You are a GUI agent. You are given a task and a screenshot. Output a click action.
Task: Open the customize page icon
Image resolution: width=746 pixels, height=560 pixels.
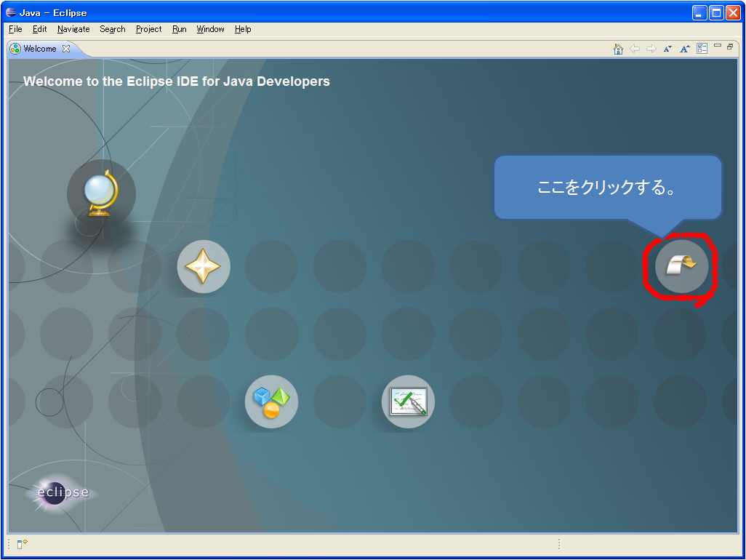click(702, 49)
